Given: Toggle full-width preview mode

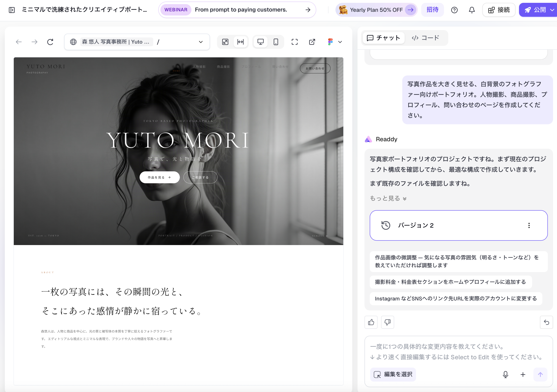Looking at the screenshot, I should click(x=240, y=42).
